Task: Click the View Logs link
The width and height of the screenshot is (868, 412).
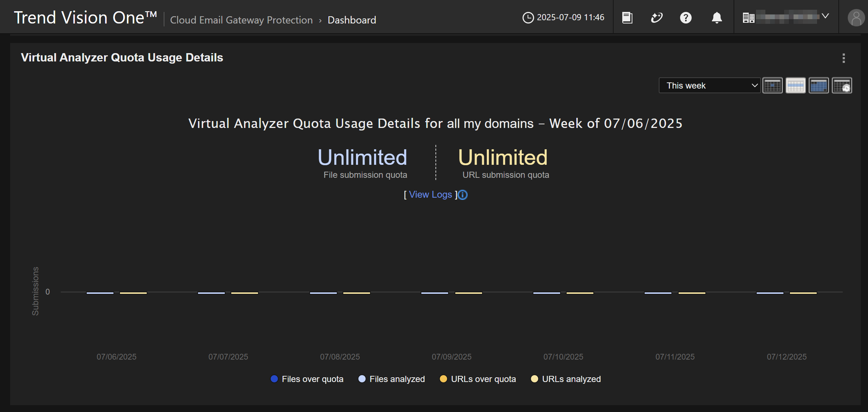Action: pyautogui.click(x=430, y=195)
